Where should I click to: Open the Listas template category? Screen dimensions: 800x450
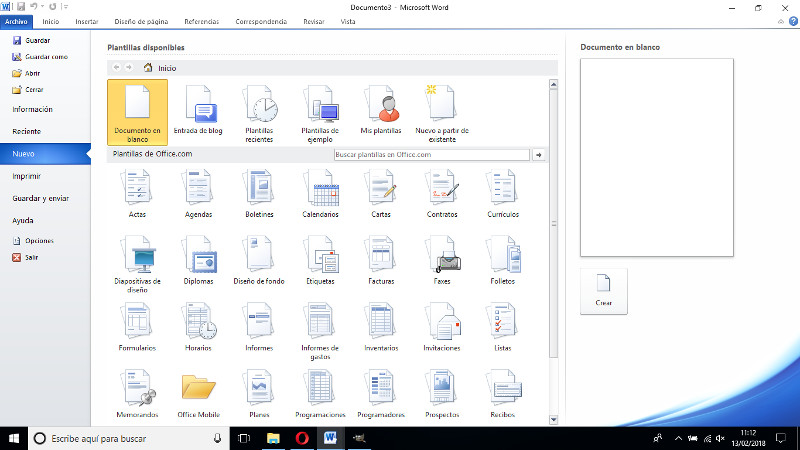[x=503, y=328]
